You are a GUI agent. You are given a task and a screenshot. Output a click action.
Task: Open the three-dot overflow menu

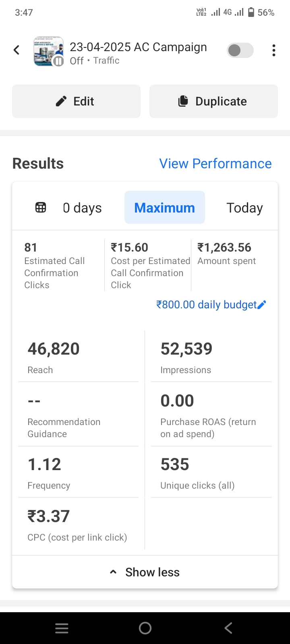click(273, 50)
